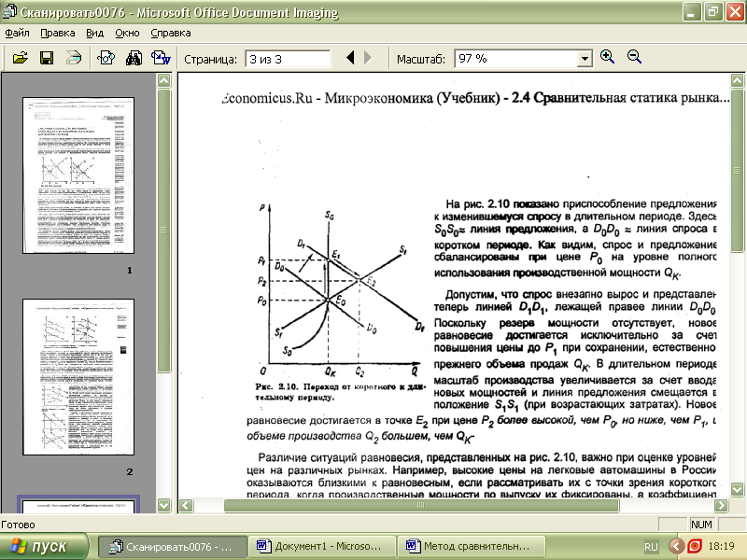Screen dimensions: 747x560
Task: Click thumbnail pane scroll down arrow
Action: (164, 505)
